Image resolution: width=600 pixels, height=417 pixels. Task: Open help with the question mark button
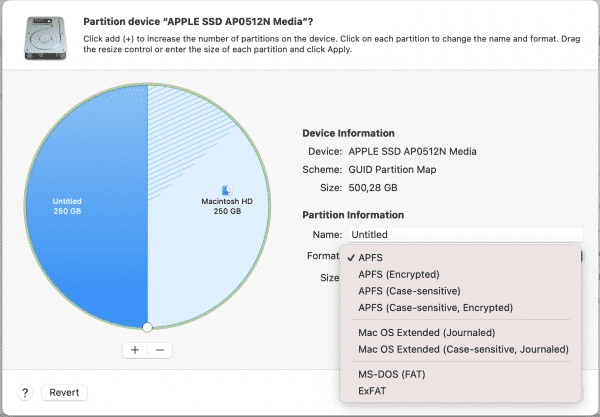pos(25,393)
